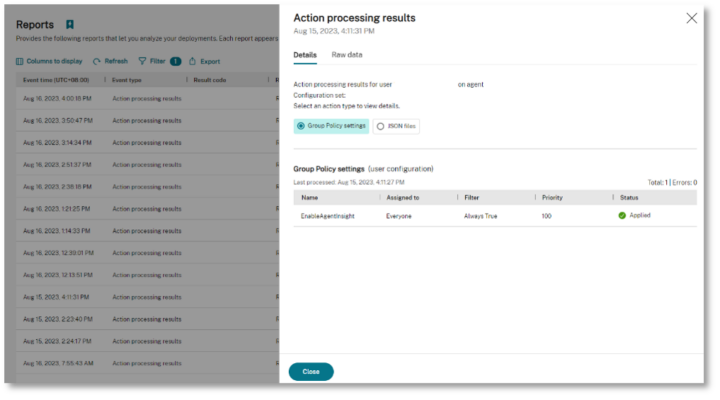Viewport: 720px width, 400px height.
Task: Click the Columns to display icon
Action: point(19,61)
